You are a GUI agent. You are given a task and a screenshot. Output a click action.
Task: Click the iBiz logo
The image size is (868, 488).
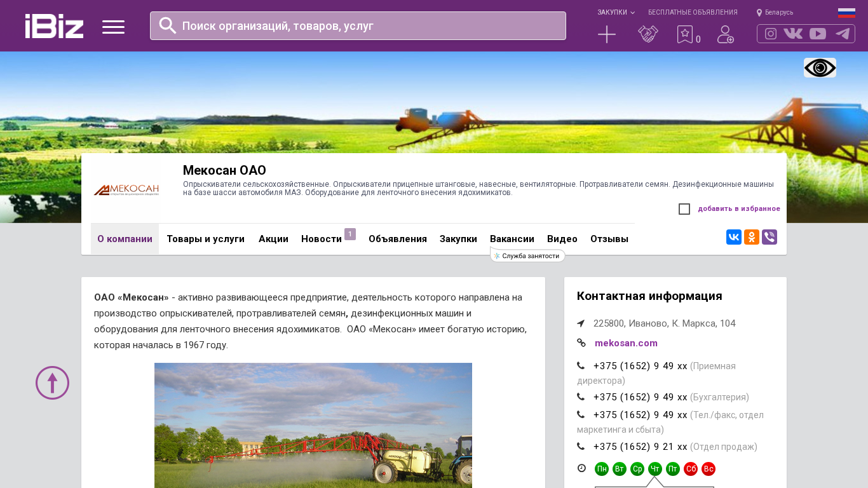54,26
